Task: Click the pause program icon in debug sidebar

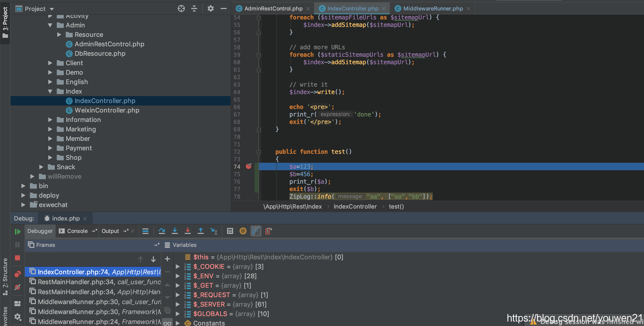Action: 17,245
